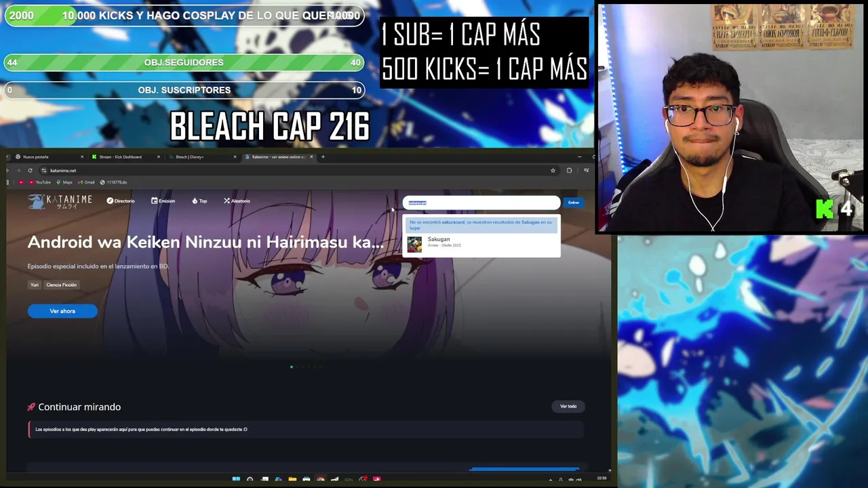The height and width of the screenshot is (488, 868).
Task: Click the Continuar mirando heading
Action: 79,407
